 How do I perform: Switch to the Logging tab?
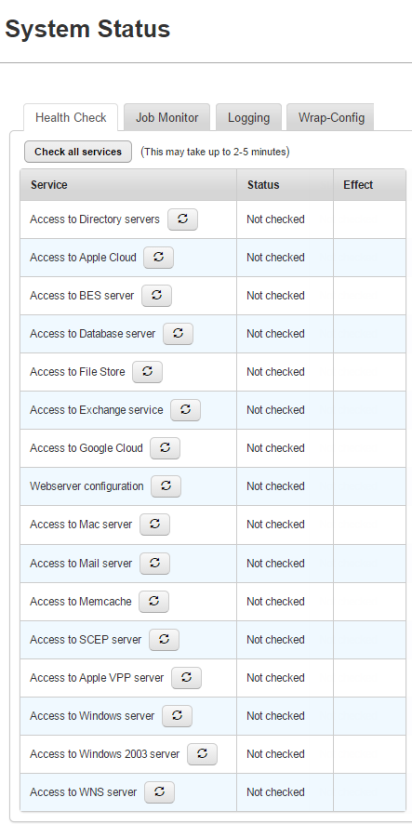(x=249, y=117)
